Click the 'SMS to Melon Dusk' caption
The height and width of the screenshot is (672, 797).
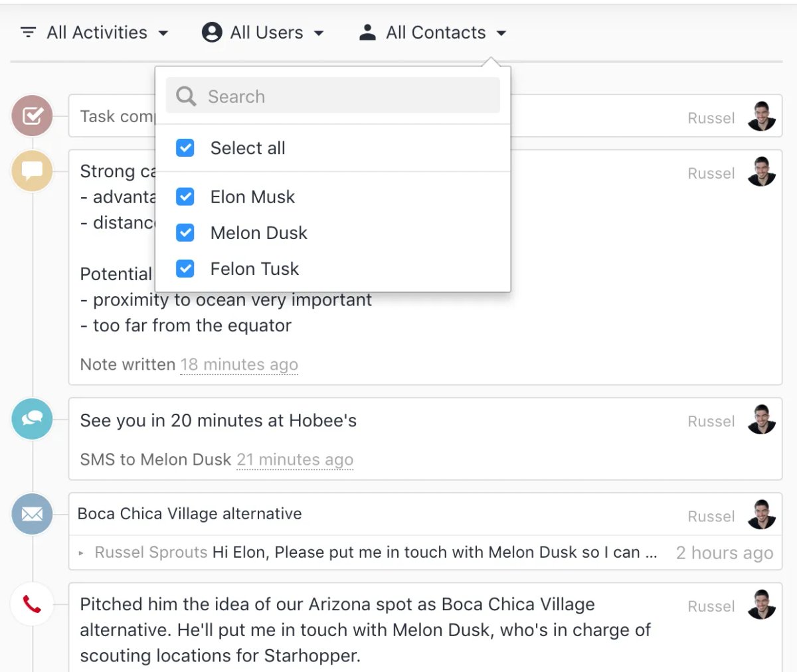point(155,460)
